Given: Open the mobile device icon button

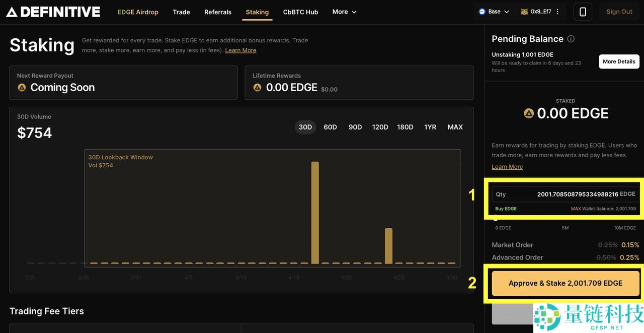Looking at the screenshot, I should click(x=583, y=12).
